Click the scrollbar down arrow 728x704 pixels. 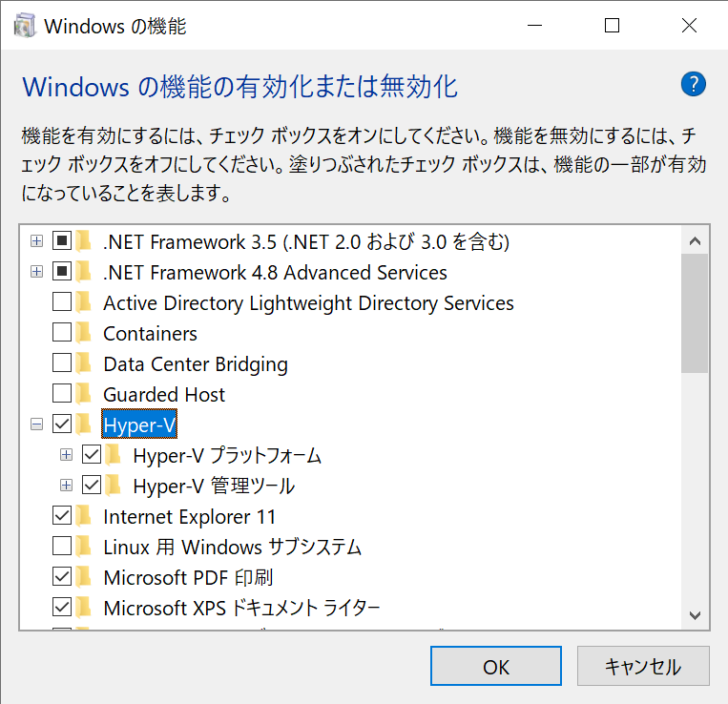click(x=695, y=615)
